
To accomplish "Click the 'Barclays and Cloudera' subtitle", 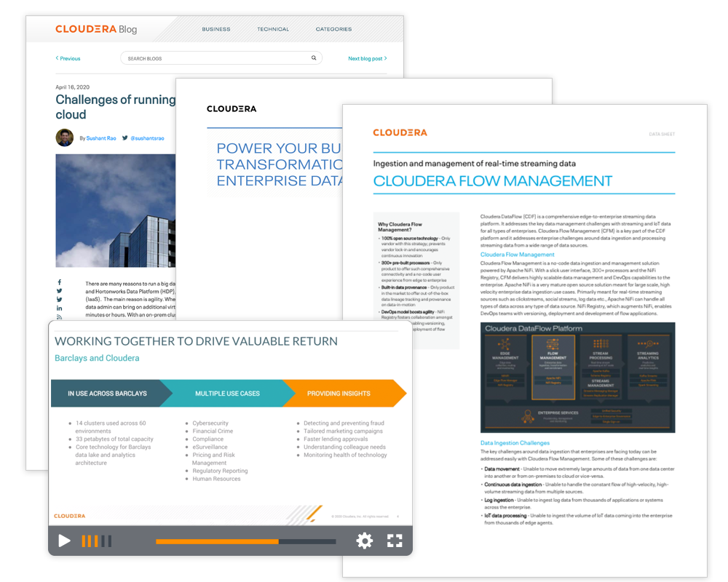I will click(x=97, y=359).
